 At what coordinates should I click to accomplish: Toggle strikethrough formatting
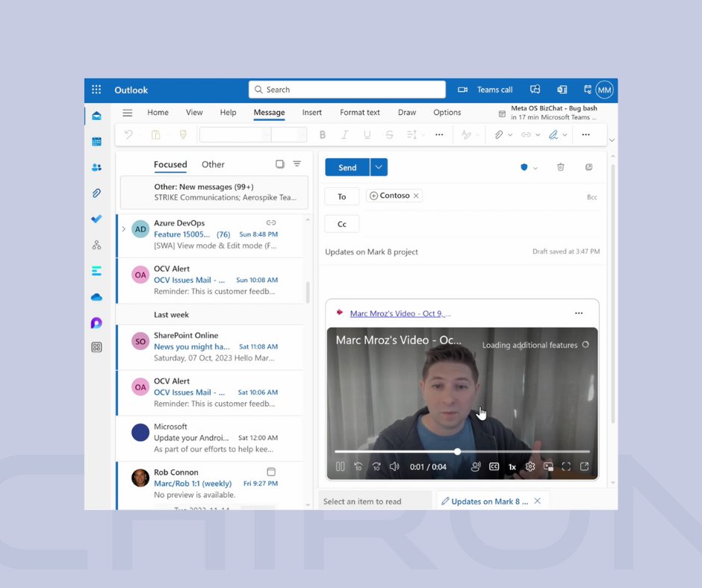point(390,135)
